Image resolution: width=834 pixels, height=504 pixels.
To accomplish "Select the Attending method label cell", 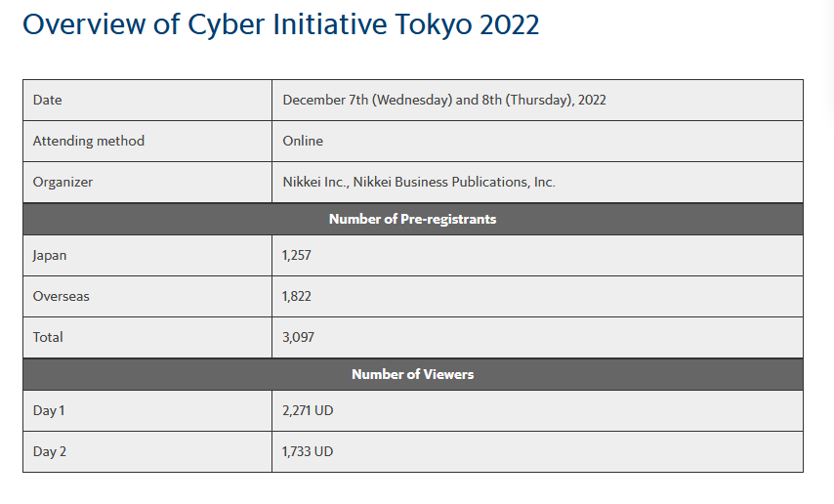I will click(89, 141).
